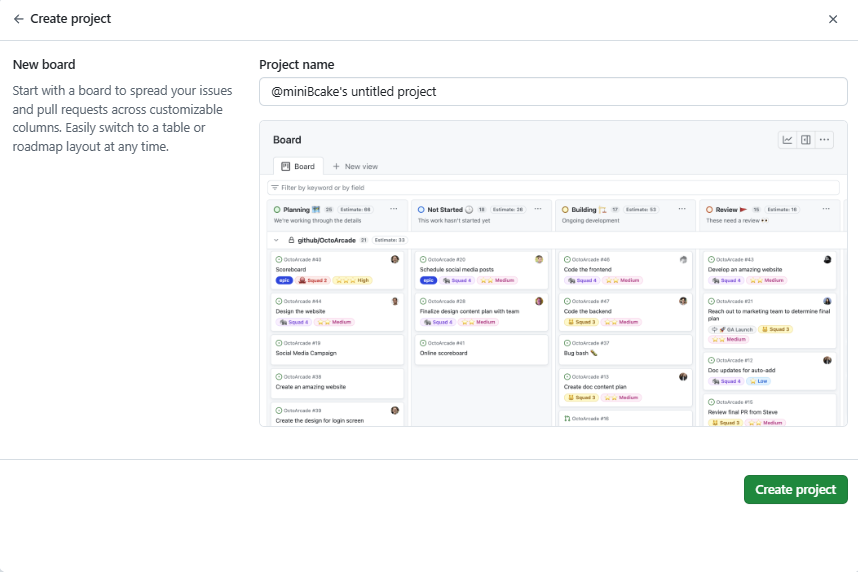Click the Schedule social media posts card

(481, 270)
